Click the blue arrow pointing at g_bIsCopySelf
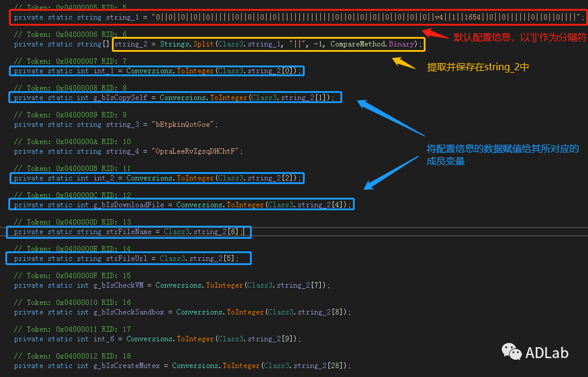This screenshot has height=377, width=588. [x=390, y=118]
